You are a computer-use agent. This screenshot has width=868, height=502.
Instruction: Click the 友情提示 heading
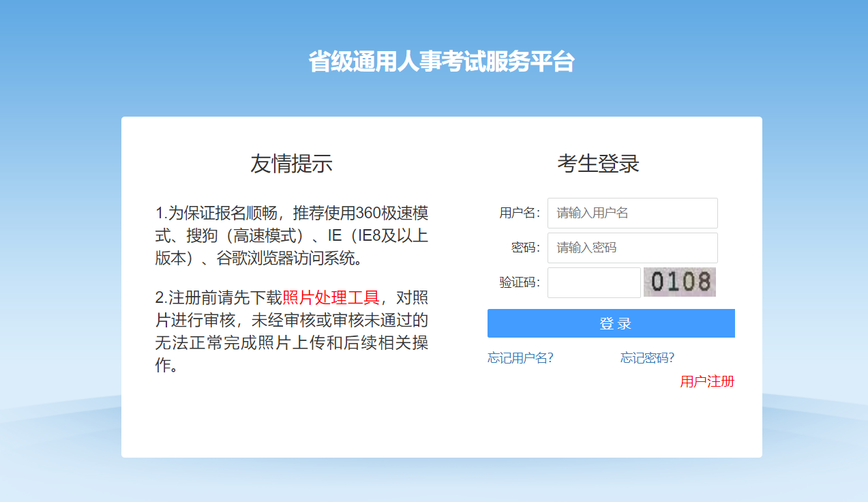click(291, 164)
